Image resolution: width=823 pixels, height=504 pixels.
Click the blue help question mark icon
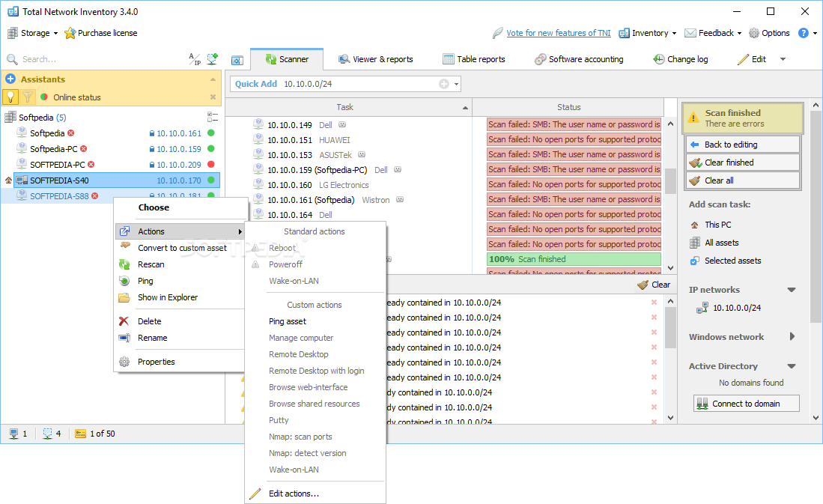tap(803, 33)
